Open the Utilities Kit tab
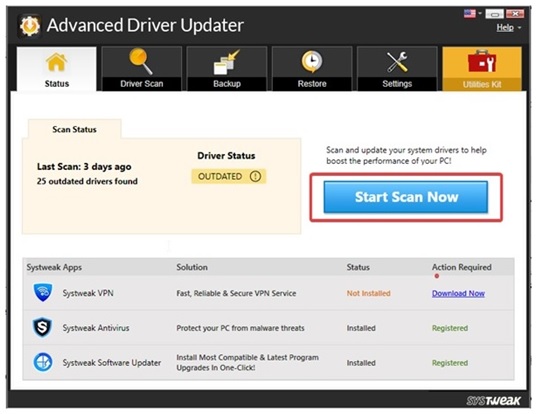 click(x=482, y=69)
